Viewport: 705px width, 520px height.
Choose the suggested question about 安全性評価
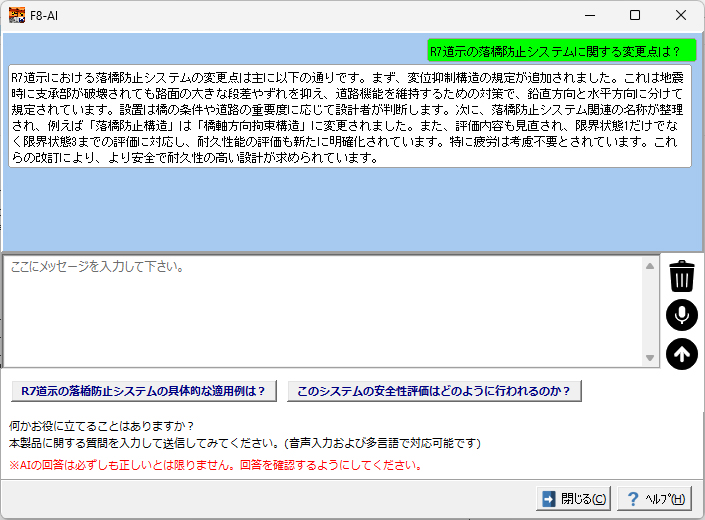pyautogui.click(x=434, y=391)
